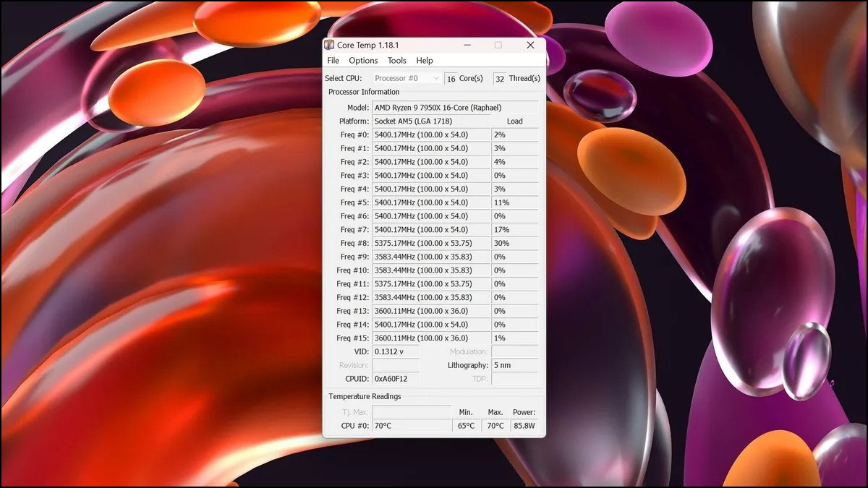Viewport: 868px width, 488px height.
Task: Click the 32 Thread(s) count field
Action: click(x=500, y=78)
